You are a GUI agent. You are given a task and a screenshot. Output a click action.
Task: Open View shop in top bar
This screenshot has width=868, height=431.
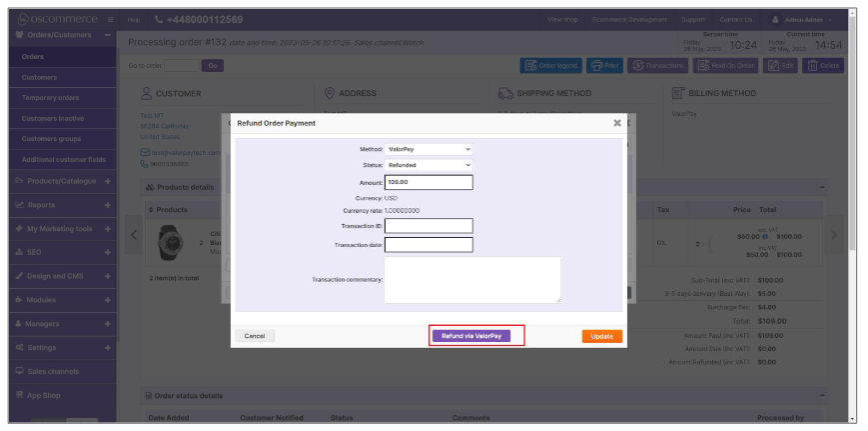tap(562, 19)
